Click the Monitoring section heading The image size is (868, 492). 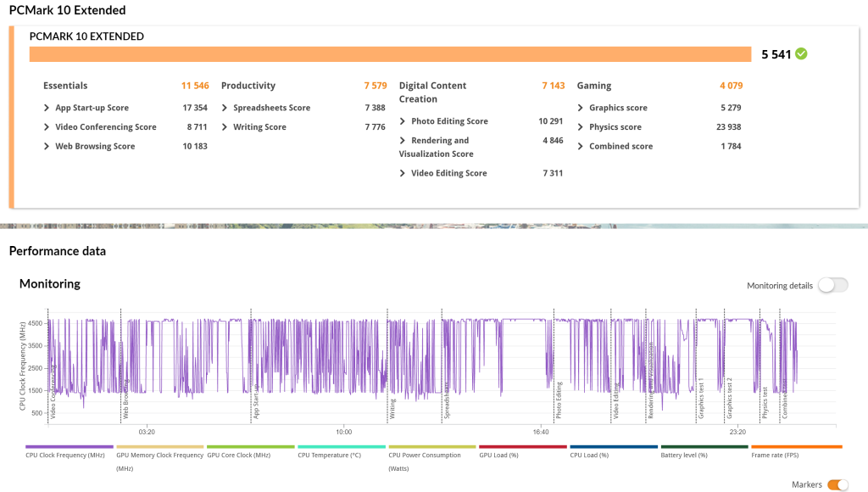50,283
